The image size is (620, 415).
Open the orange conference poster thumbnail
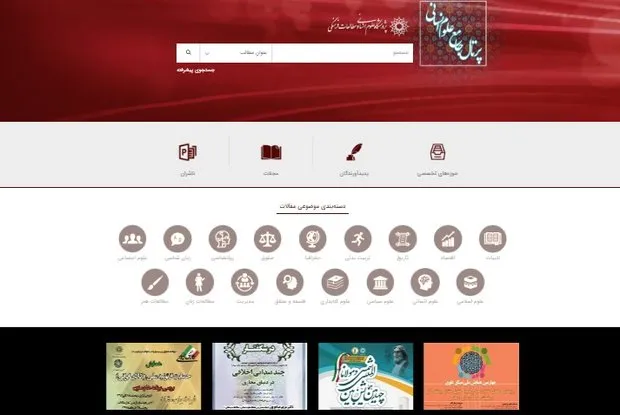[x=471, y=376]
